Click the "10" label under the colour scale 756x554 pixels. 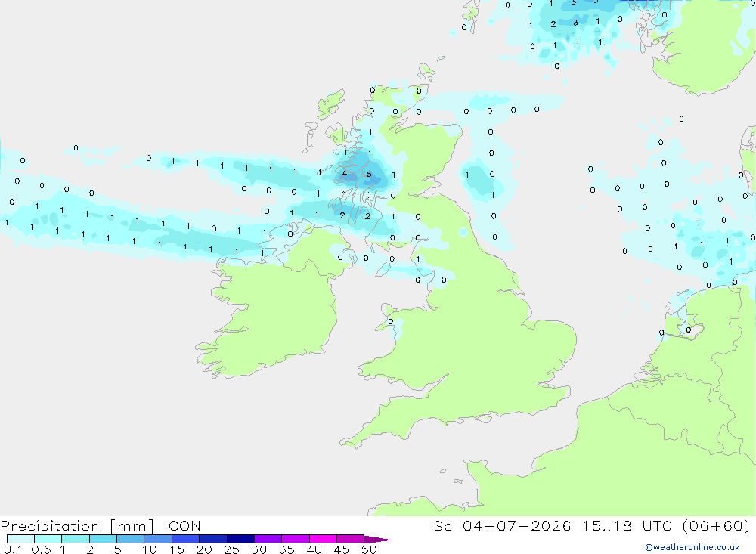[150, 549]
